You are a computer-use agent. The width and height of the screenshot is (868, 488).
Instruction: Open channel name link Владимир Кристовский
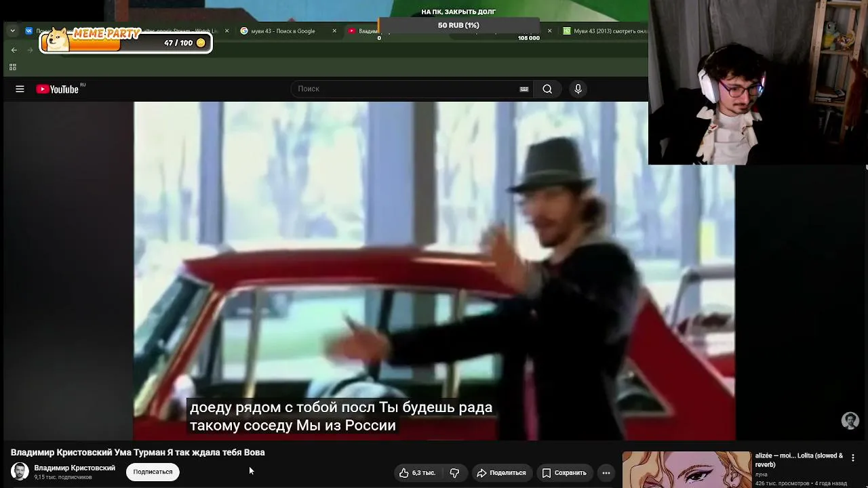click(75, 468)
